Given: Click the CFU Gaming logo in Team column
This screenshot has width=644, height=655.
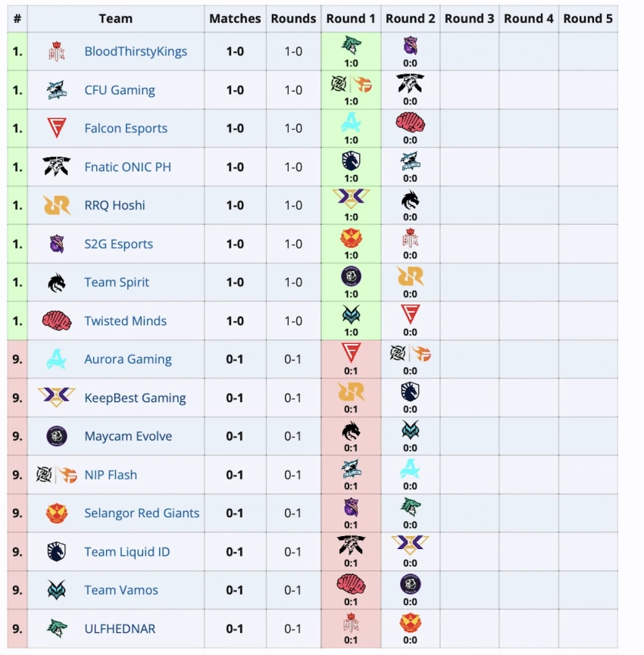Looking at the screenshot, I should click(x=57, y=90).
